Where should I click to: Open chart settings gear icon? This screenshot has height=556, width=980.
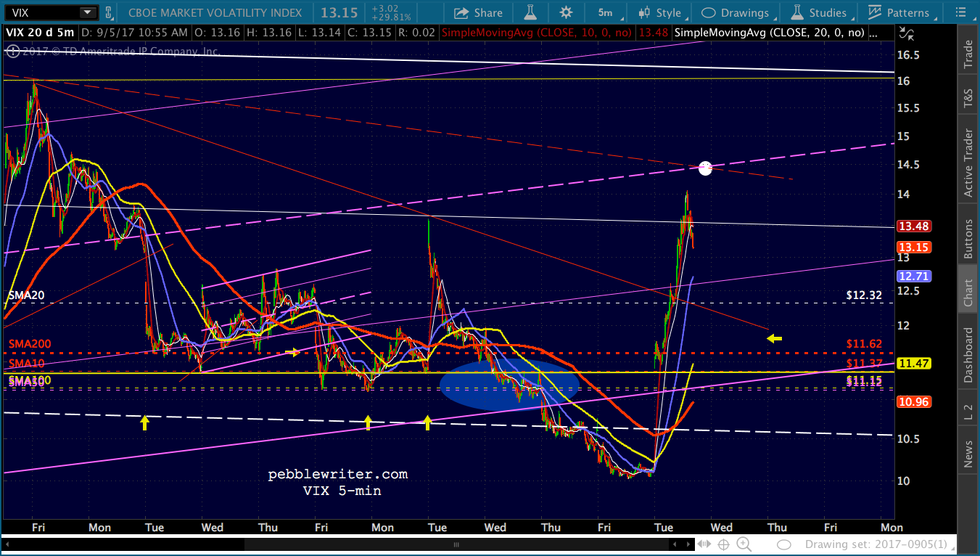click(567, 12)
